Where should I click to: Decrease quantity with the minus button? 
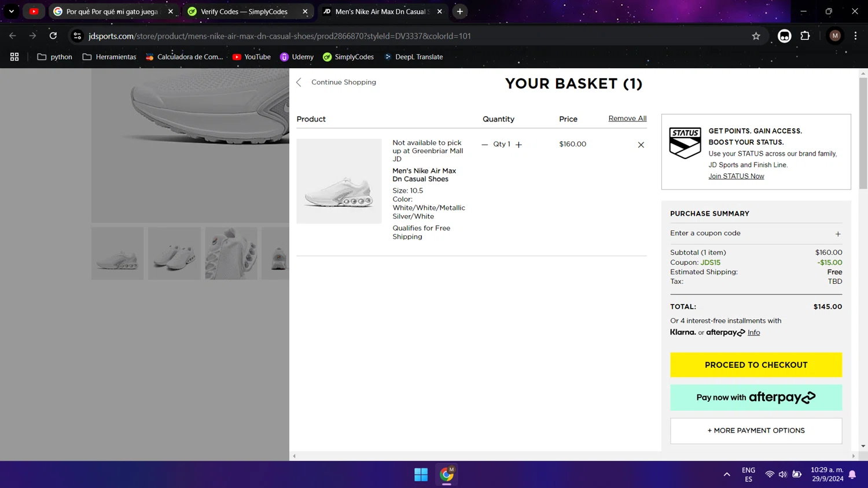(485, 145)
